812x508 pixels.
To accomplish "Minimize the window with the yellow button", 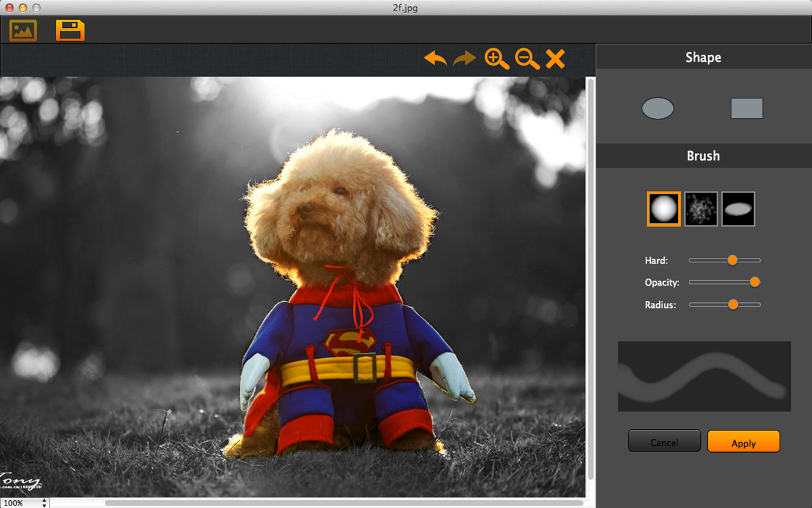I will click(x=23, y=8).
